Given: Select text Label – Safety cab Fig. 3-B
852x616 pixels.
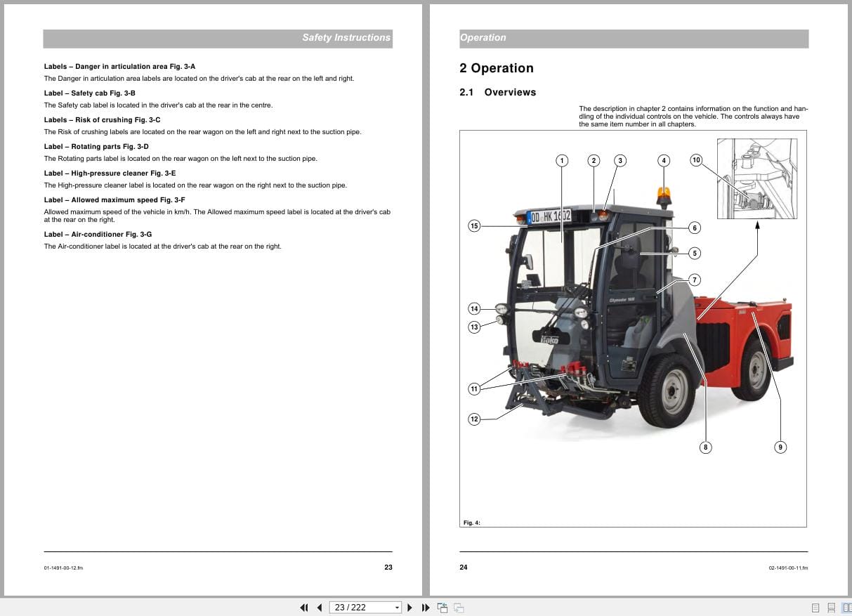Looking at the screenshot, I should [89, 93].
